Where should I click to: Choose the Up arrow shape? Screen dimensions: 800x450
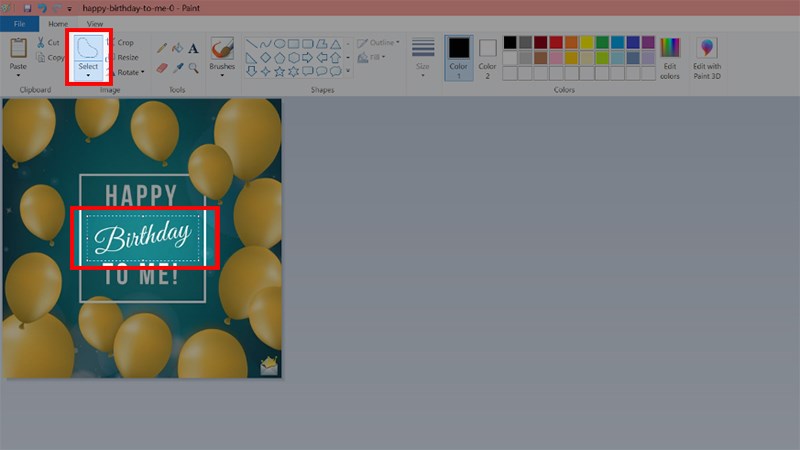pyautogui.click(x=336, y=58)
